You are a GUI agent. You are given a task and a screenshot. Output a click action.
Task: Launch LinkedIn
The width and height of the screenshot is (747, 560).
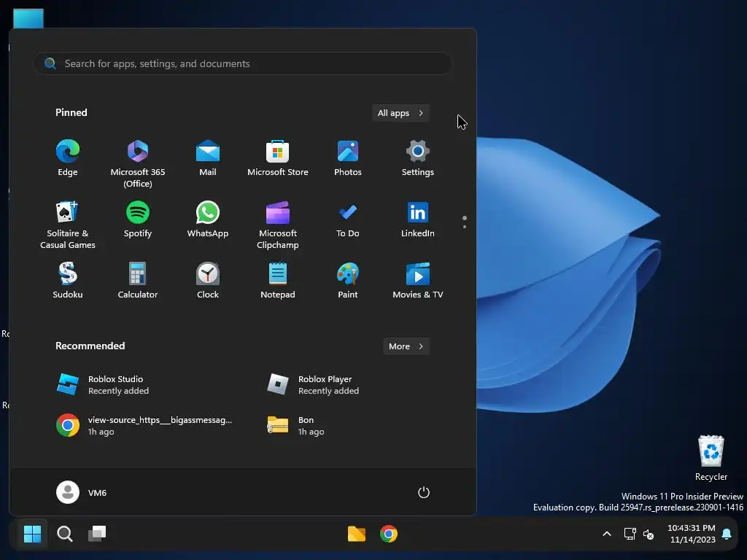[x=418, y=219]
